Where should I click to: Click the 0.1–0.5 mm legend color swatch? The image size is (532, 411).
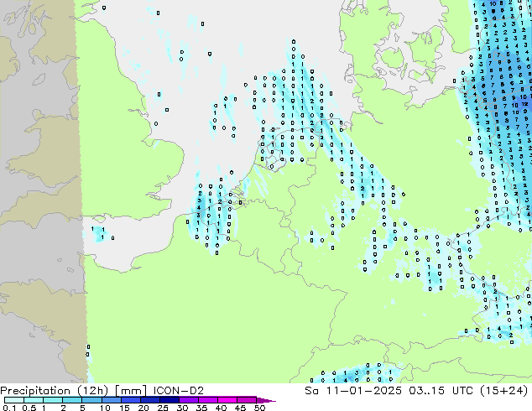click(14, 400)
